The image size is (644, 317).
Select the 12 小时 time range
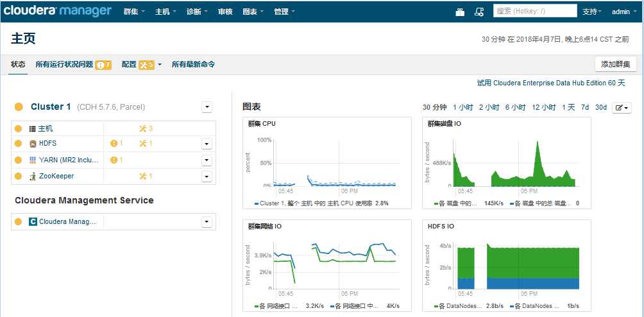tap(544, 107)
